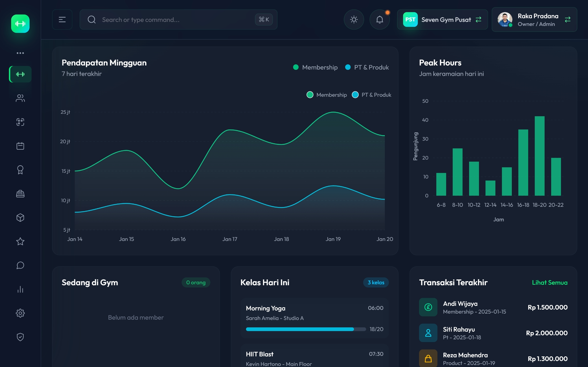Click the 06:00 class time
The width and height of the screenshot is (588, 367).
coord(375,308)
